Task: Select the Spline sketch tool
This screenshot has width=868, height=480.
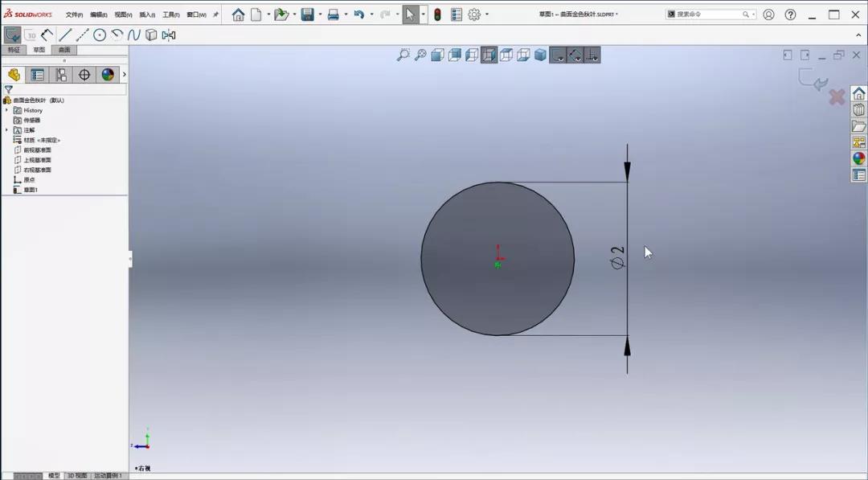Action: [134, 35]
